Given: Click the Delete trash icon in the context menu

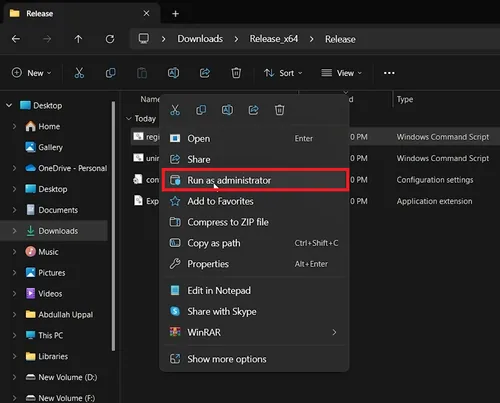Looking at the screenshot, I should tap(279, 110).
